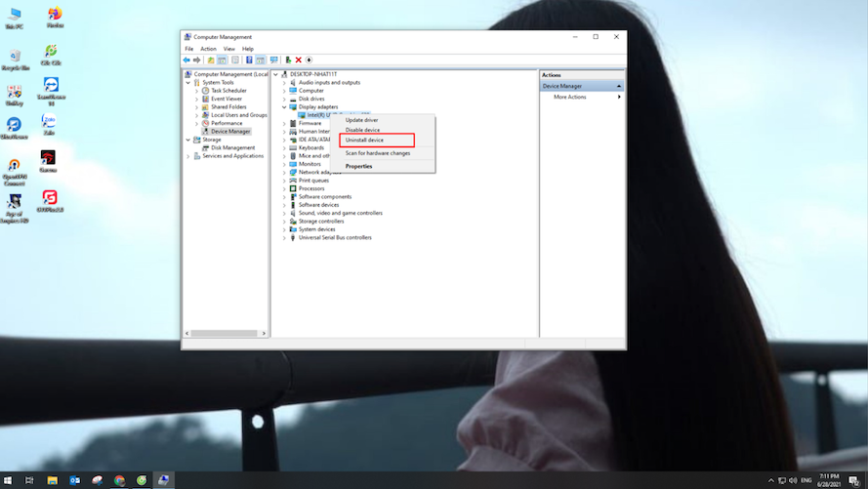Expand the Audio inputs and outputs category
868x489 pixels.
[284, 82]
